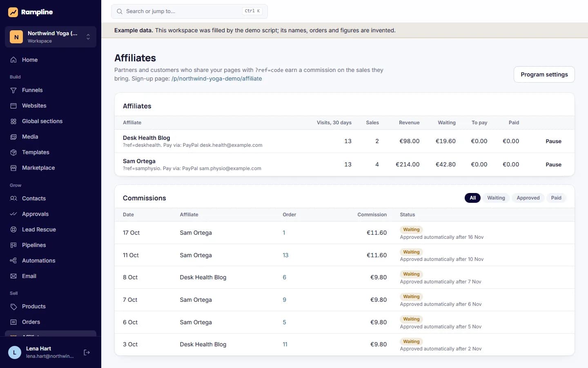Click Lena Hart account name
588x368 pixels.
pyautogui.click(x=38, y=348)
